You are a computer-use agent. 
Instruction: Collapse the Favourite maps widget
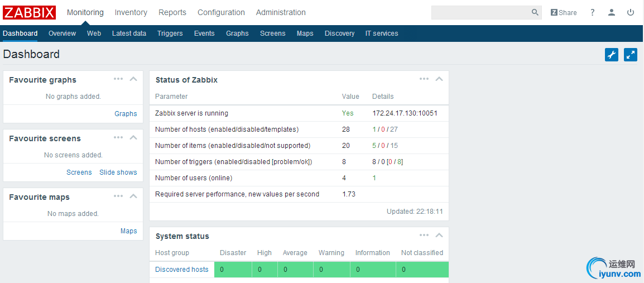point(133,196)
